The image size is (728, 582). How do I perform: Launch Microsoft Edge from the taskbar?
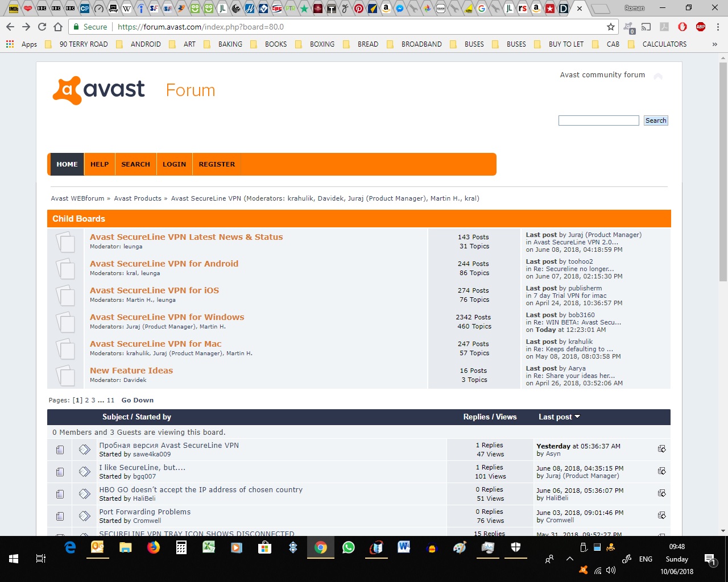[x=70, y=547]
